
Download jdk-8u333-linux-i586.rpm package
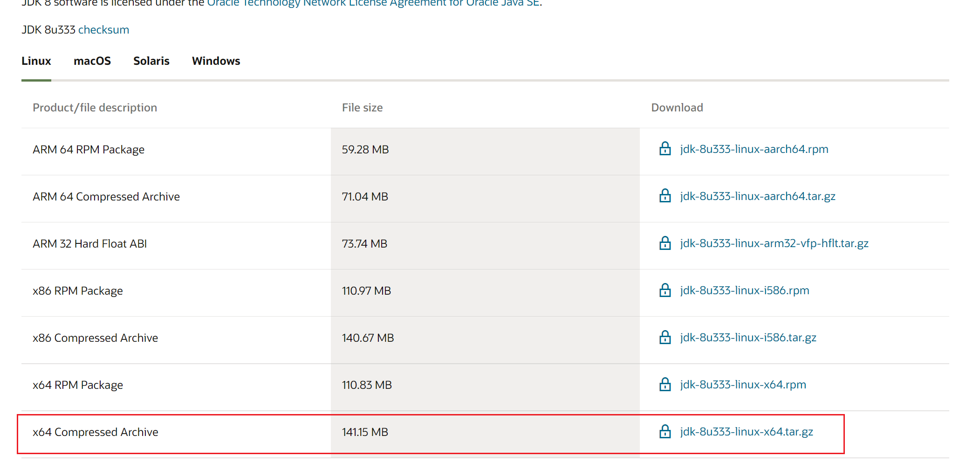[744, 290]
